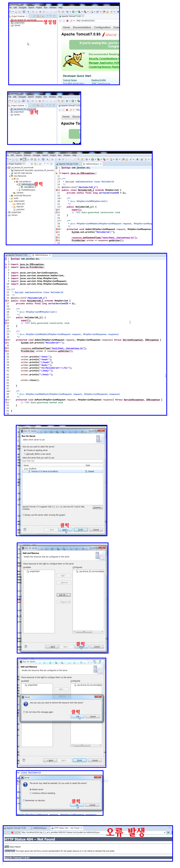Image resolution: width=180 pixels, height=868 pixels.
Task: Open the Security Considerations link
Action: [104, 59]
